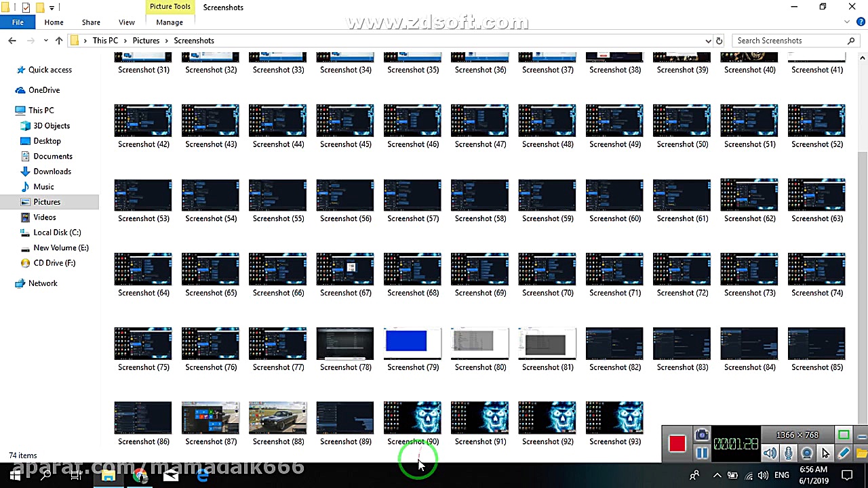Take a snapshot with the recorder camera icon
The width and height of the screenshot is (868, 488).
point(702,435)
